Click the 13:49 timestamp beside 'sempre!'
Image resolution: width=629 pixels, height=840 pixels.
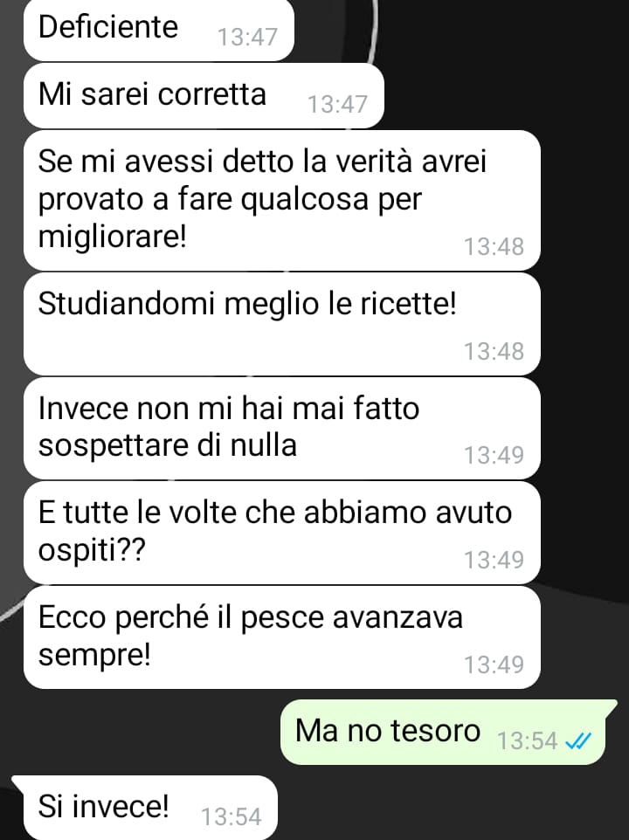point(494,664)
